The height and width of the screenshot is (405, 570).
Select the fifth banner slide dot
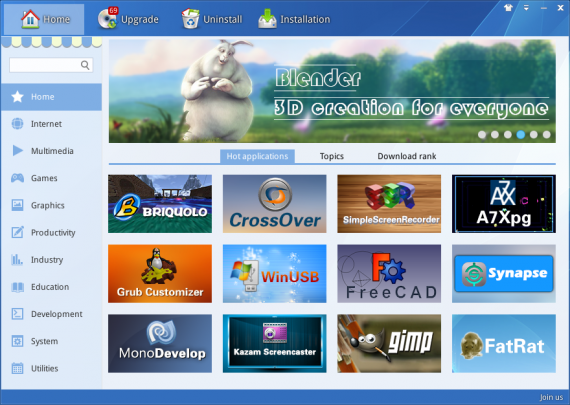coord(534,135)
